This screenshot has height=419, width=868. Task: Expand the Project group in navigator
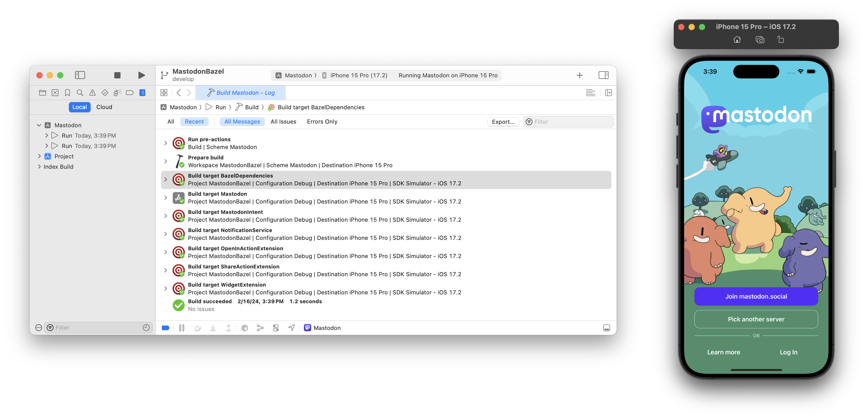tap(39, 156)
